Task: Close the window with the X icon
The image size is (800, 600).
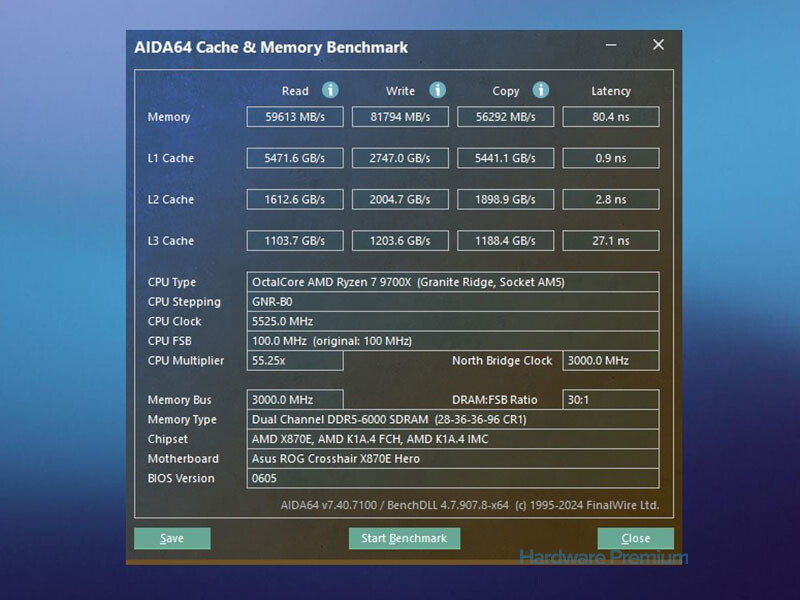Action: pos(658,45)
